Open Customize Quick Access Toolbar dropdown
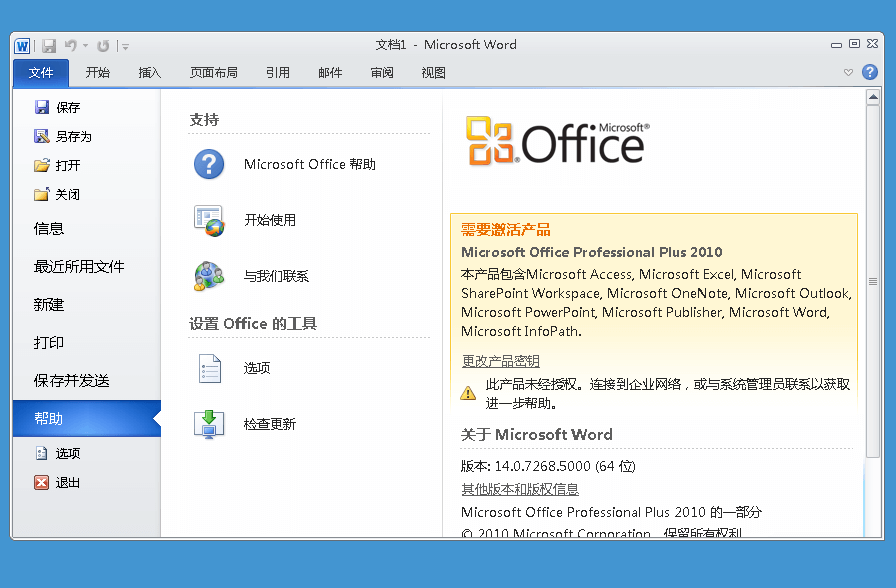The width and height of the screenshot is (896, 588). (125, 46)
